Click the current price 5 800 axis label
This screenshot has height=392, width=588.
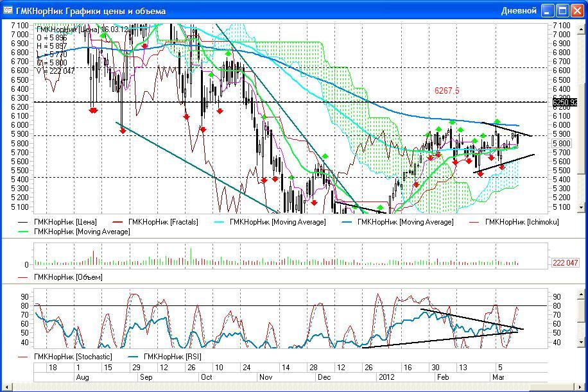pyautogui.click(x=562, y=143)
